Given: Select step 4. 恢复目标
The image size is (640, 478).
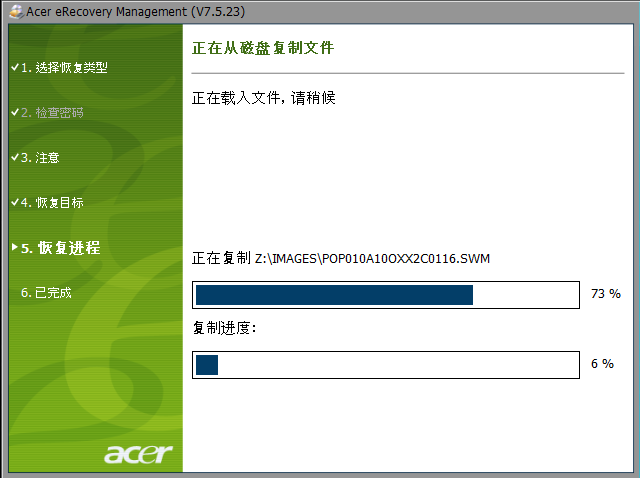Looking at the screenshot, I should tap(52, 202).
